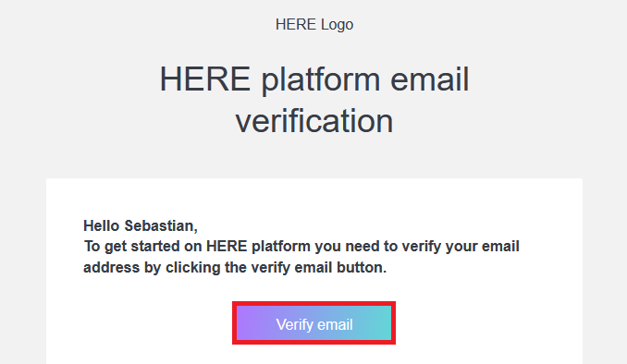Click the word verification in the heading
The image size is (627, 364).
tap(314, 121)
